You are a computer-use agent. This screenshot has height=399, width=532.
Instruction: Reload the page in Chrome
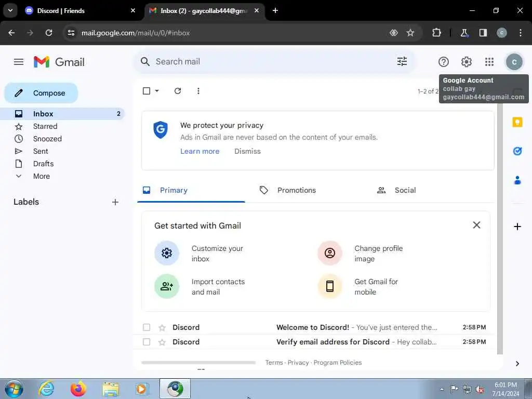point(49,33)
